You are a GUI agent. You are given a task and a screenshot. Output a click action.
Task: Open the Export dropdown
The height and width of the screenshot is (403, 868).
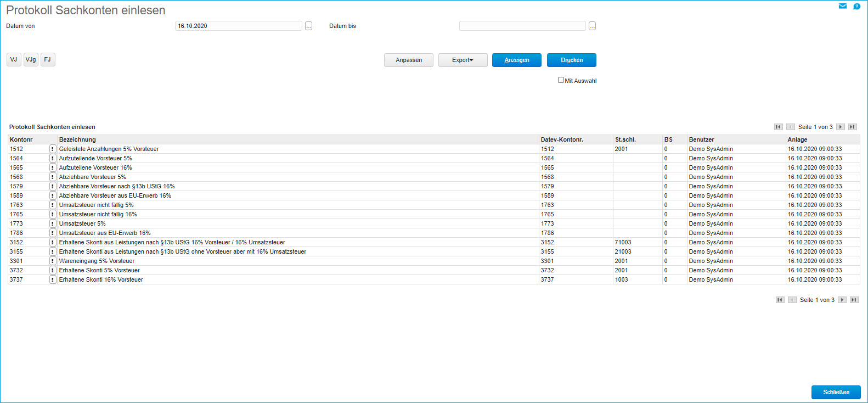(x=463, y=60)
